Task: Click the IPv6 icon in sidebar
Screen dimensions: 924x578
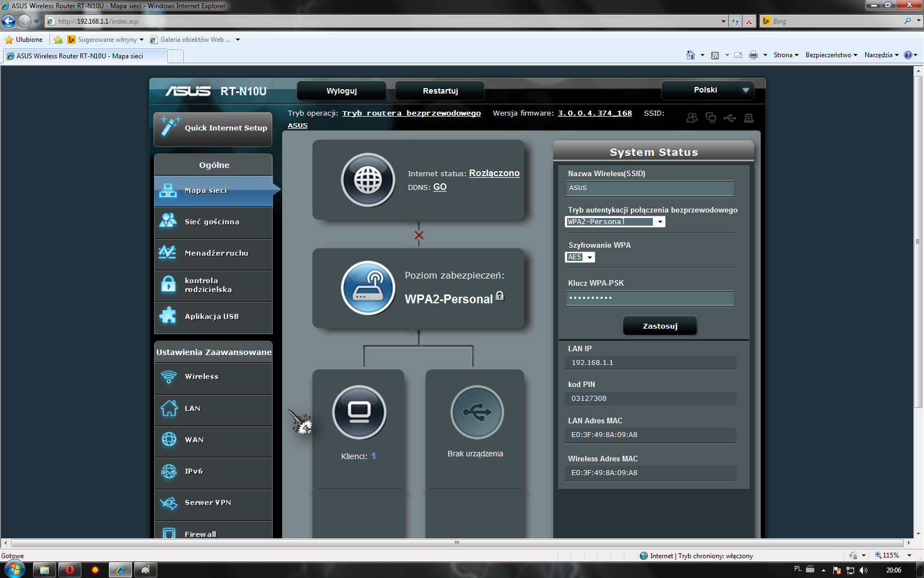Action: (x=169, y=471)
